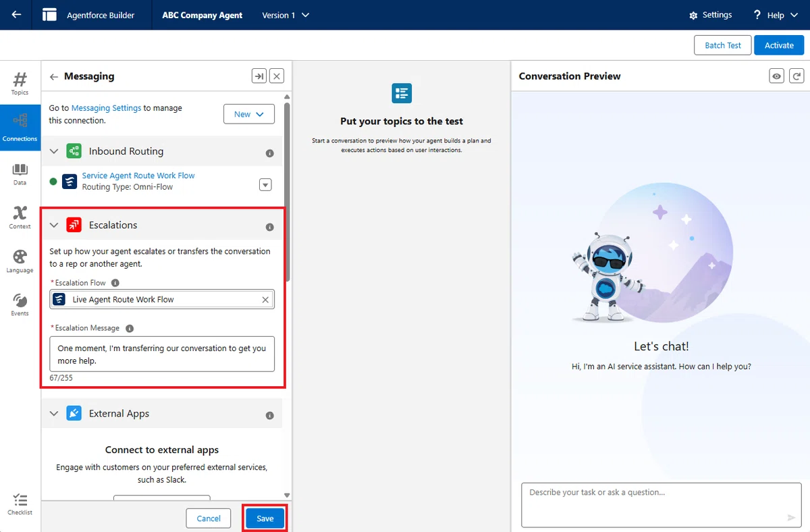Viewport: 810px width, 532px height.
Task: Save the Messaging settings
Action: [265, 518]
